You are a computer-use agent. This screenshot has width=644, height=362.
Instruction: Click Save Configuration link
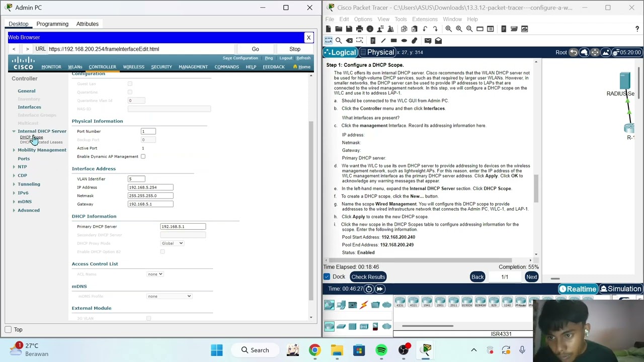tap(240, 58)
